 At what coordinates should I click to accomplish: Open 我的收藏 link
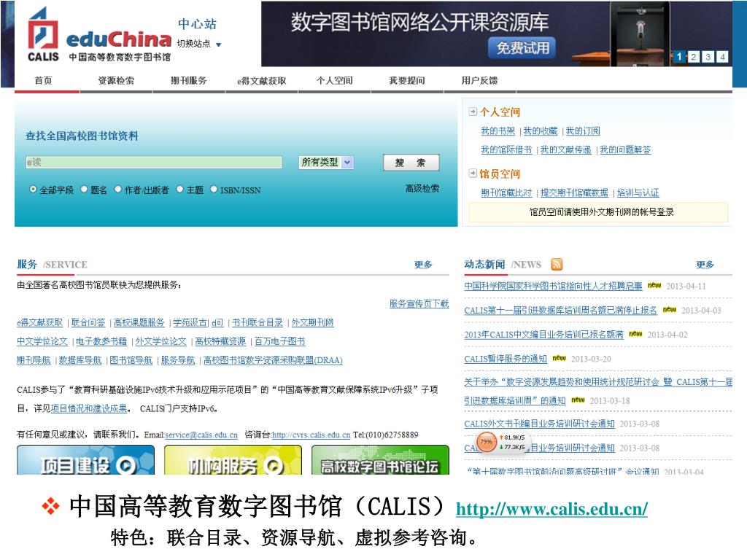pos(541,131)
